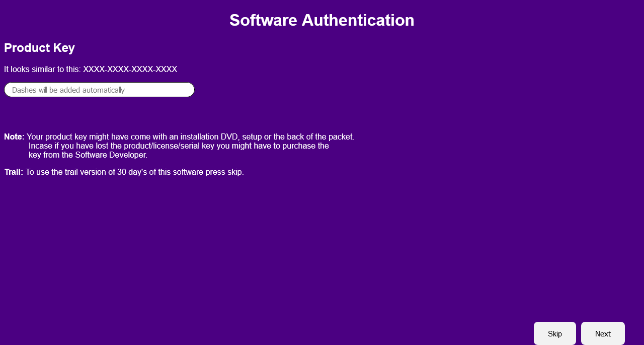Select the 'Software Authentication' heading
Viewport: 644px width, 345px height.
pyautogui.click(x=322, y=20)
